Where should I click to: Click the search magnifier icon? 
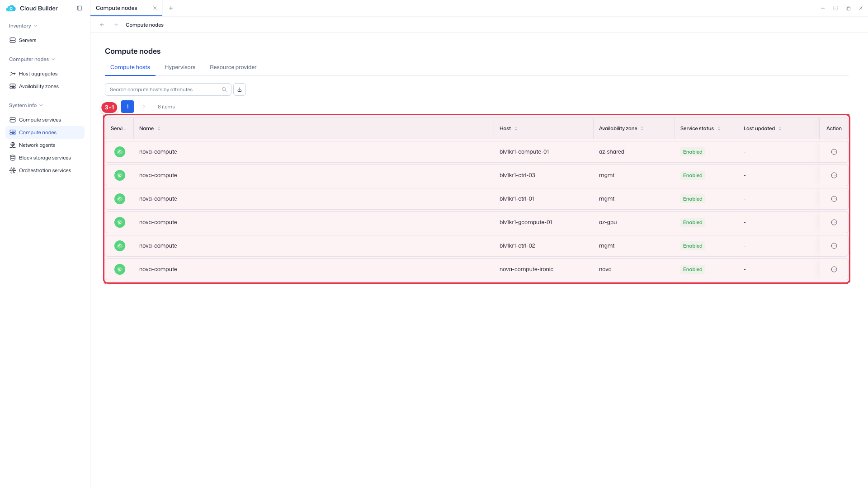tap(224, 89)
